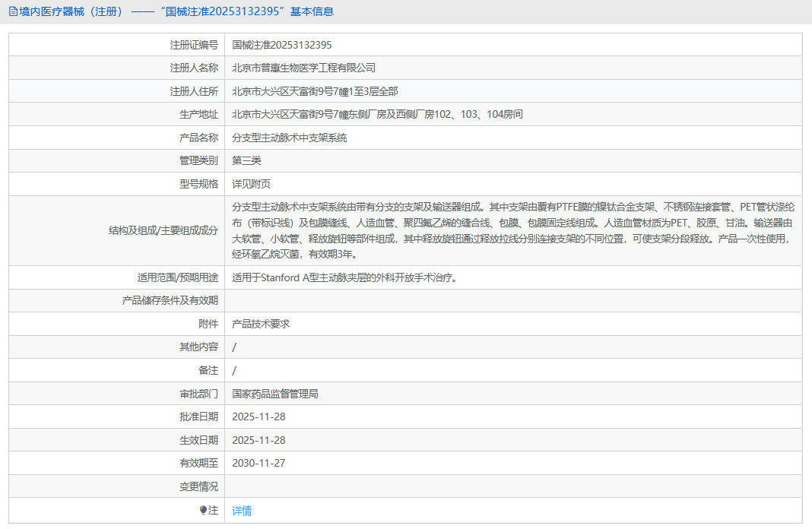Click the 批准日期 value 2025-11-28
Viewport: 812px width, 529px height.
(259, 417)
